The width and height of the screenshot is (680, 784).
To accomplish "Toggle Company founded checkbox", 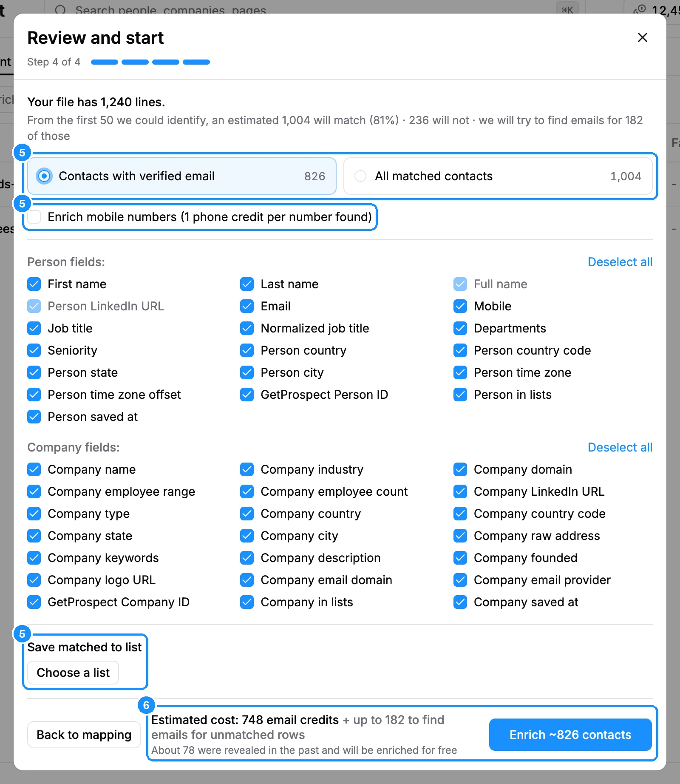I will [x=460, y=558].
